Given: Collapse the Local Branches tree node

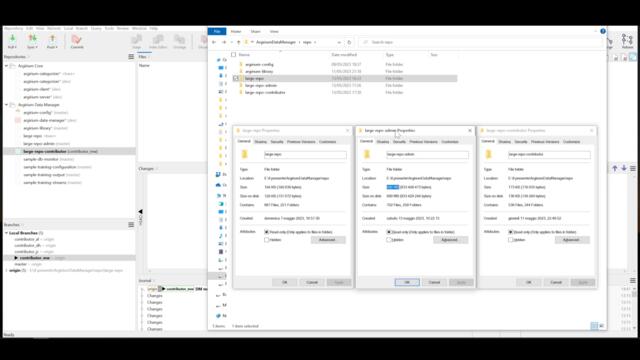Looking at the screenshot, I should [7, 233].
